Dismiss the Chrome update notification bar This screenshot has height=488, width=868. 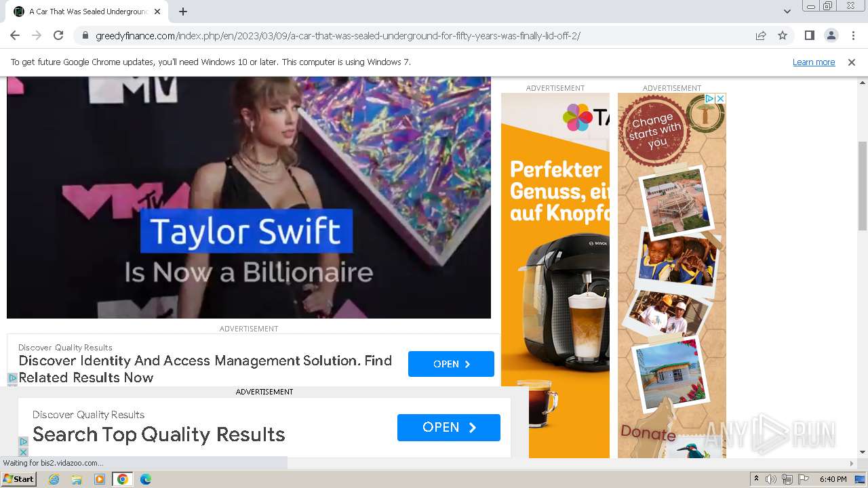[852, 62]
